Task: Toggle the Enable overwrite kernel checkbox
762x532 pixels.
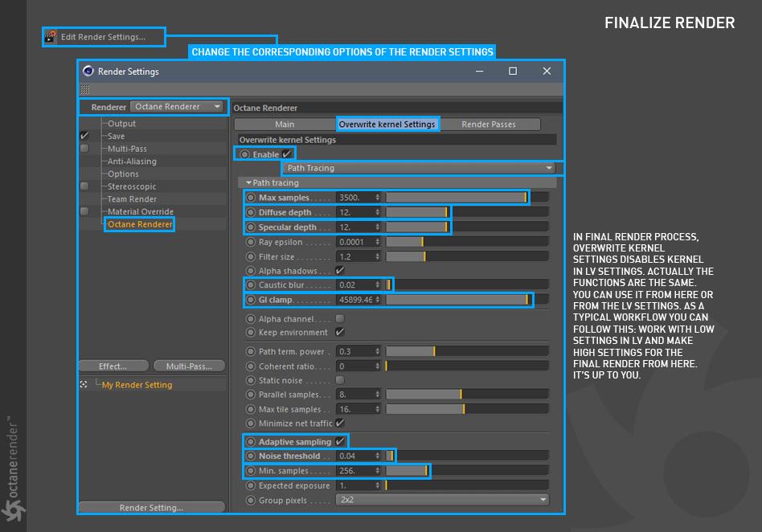Action: [x=287, y=154]
